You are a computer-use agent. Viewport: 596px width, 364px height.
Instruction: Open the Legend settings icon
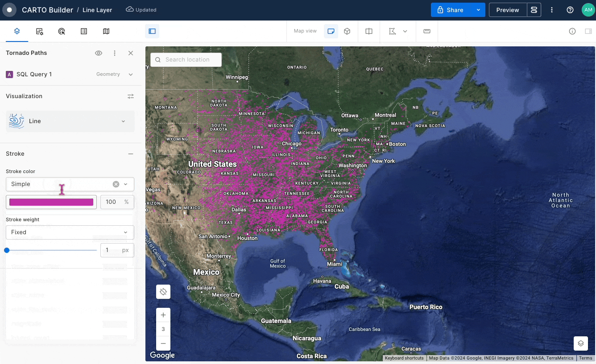pyautogui.click(x=84, y=31)
